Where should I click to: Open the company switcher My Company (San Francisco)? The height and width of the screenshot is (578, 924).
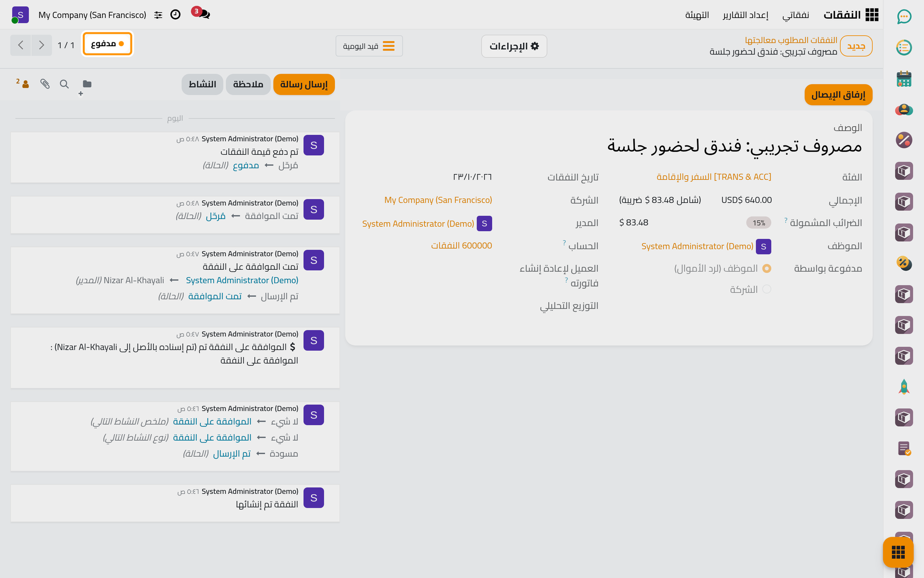(x=92, y=15)
